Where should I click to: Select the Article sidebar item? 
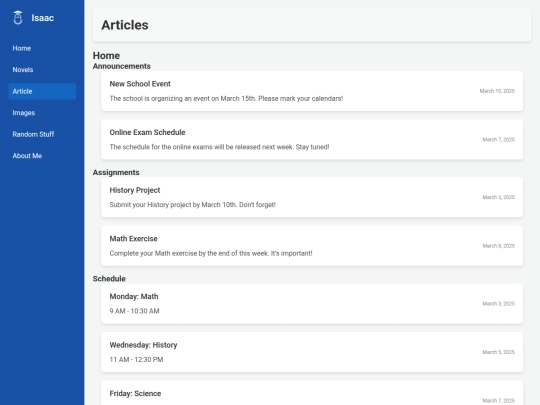click(42, 91)
